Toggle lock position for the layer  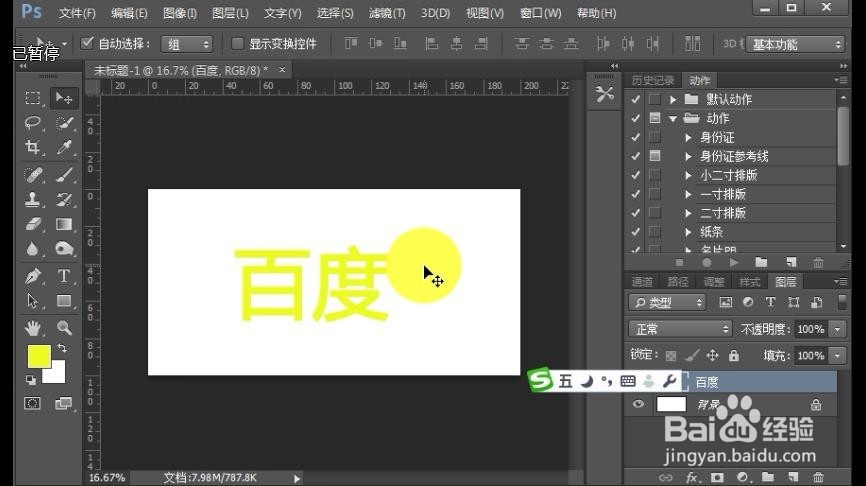[x=712, y=356]
